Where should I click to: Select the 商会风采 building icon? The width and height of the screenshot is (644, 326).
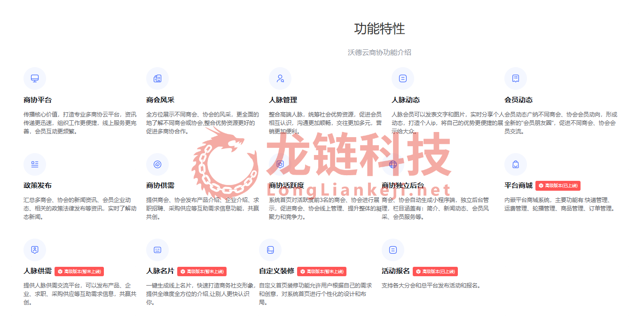pos(157,78)
